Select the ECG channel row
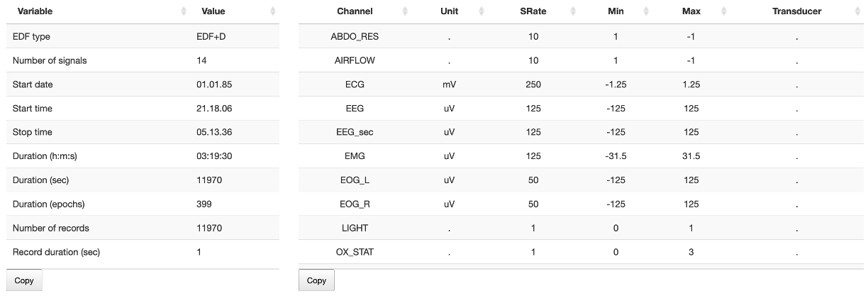The width and height of the screenshot is (868, 301). (x=355, y=84)
